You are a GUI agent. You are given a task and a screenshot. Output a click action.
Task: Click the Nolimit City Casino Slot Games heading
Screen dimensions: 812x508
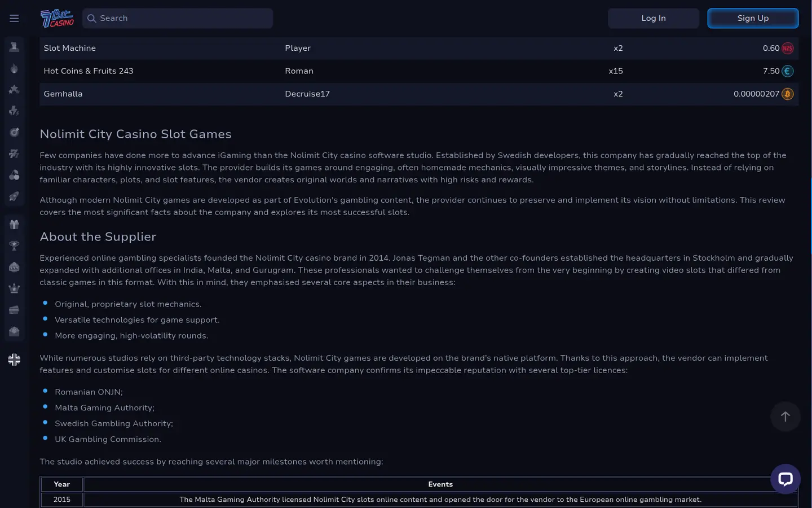coord(135,134)
